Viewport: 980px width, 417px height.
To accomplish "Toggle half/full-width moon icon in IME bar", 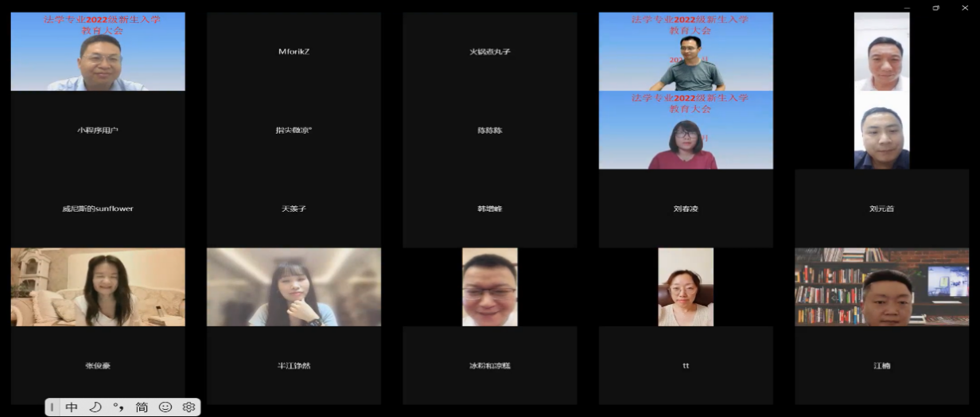I will tap(95, 407).
